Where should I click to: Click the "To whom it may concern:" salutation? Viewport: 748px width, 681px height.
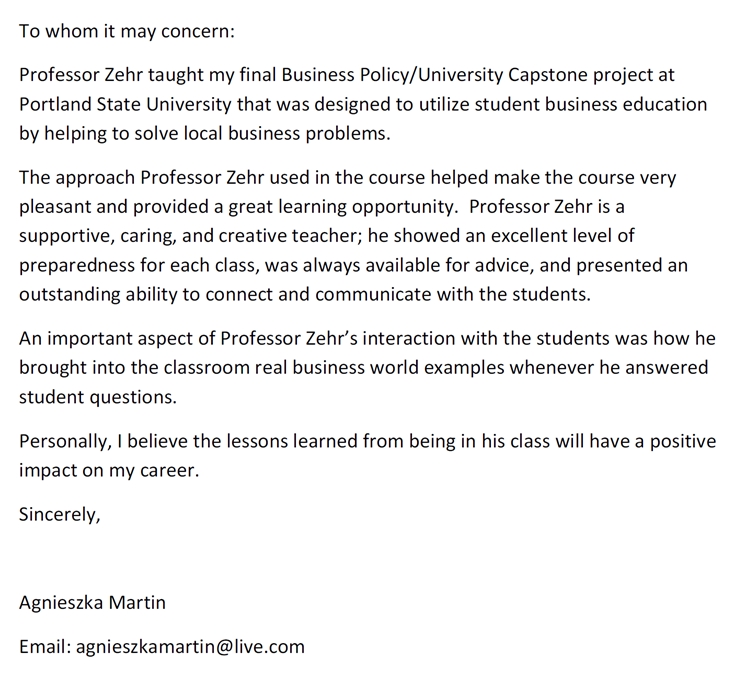pyautogui.click(x=126, y=30)
